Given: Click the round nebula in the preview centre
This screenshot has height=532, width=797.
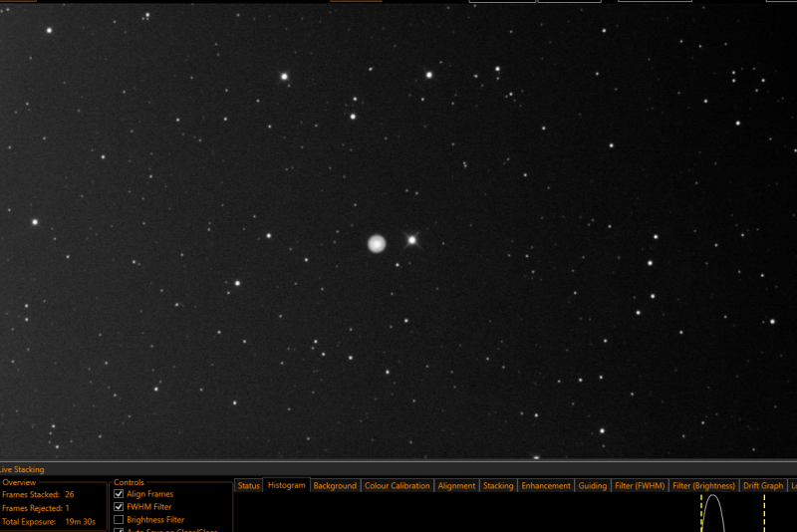Looking at the screenshot, I should click(x=377, y=243).
